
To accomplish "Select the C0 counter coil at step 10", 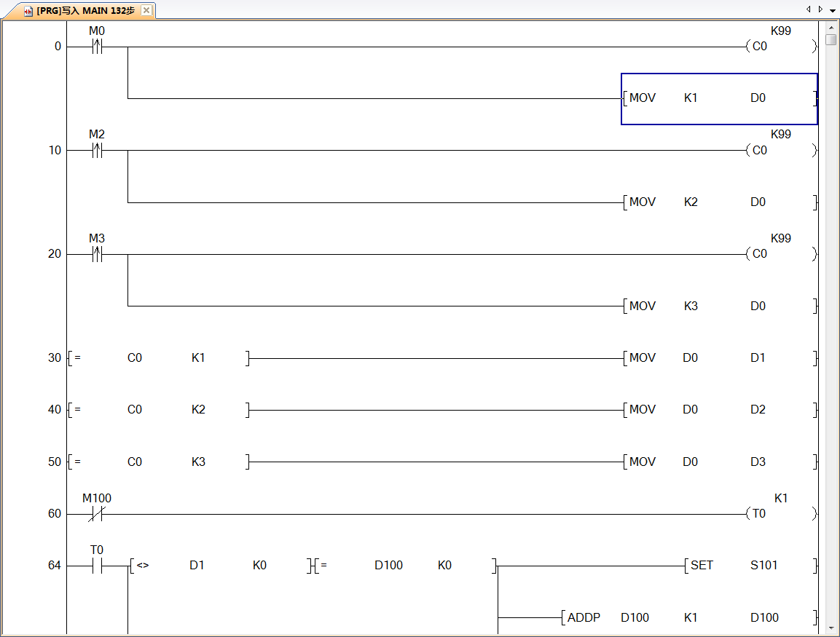I will (x=780, y=151).
